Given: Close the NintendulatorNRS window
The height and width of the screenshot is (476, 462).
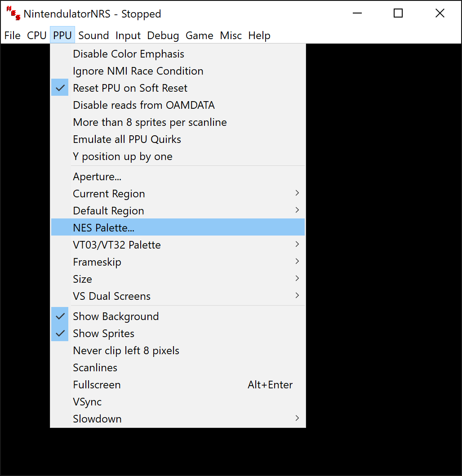Looking at the screenshot, I should [440, 13].
